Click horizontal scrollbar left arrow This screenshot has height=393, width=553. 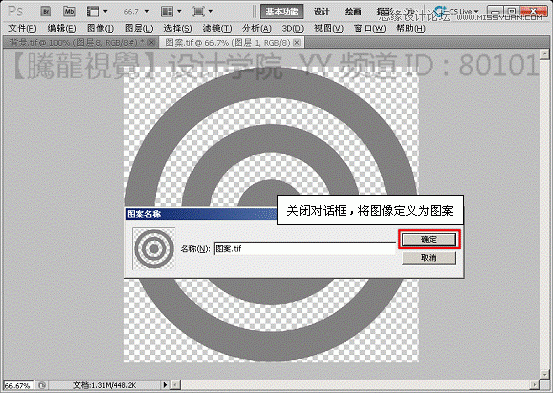[176, 385]
